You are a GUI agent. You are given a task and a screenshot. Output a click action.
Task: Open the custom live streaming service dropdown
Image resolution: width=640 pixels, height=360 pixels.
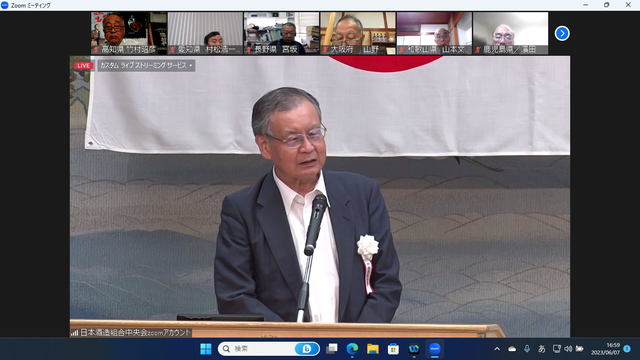(x=146, y=65)
